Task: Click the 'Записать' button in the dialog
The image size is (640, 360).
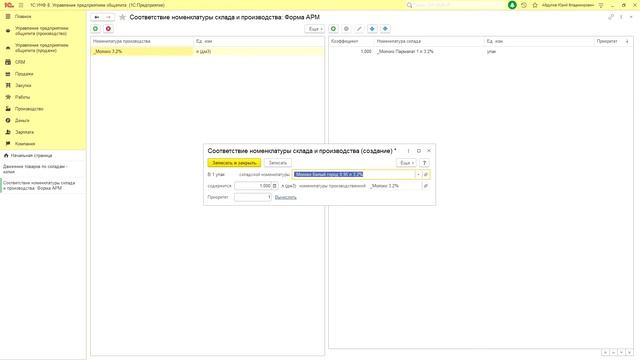Action: tap(278, 163)
